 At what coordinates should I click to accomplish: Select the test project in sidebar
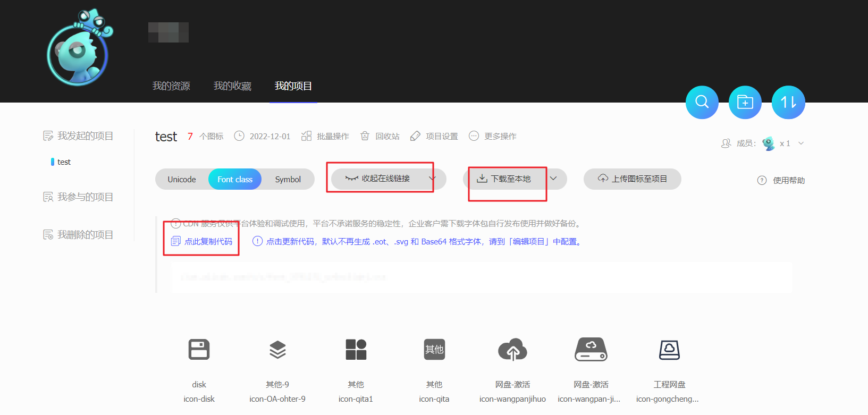point(64,162)
